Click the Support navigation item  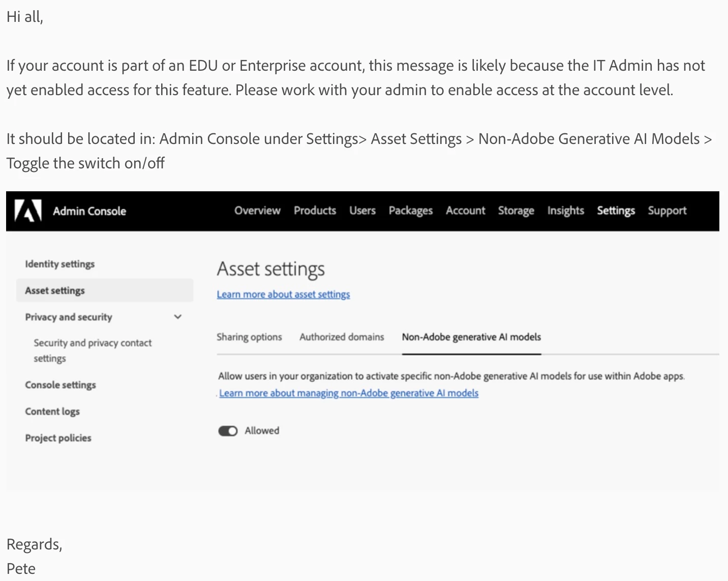tap(667, 211)
